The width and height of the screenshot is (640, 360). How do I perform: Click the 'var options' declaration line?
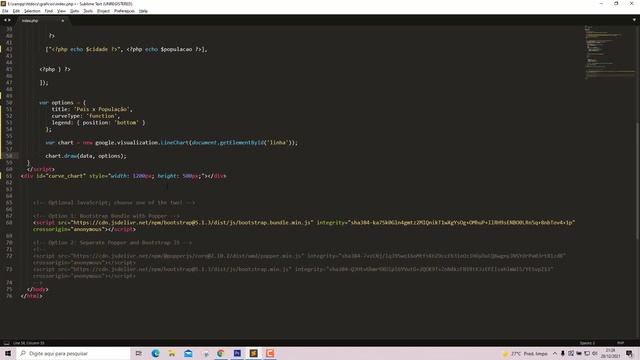point(62,102)
